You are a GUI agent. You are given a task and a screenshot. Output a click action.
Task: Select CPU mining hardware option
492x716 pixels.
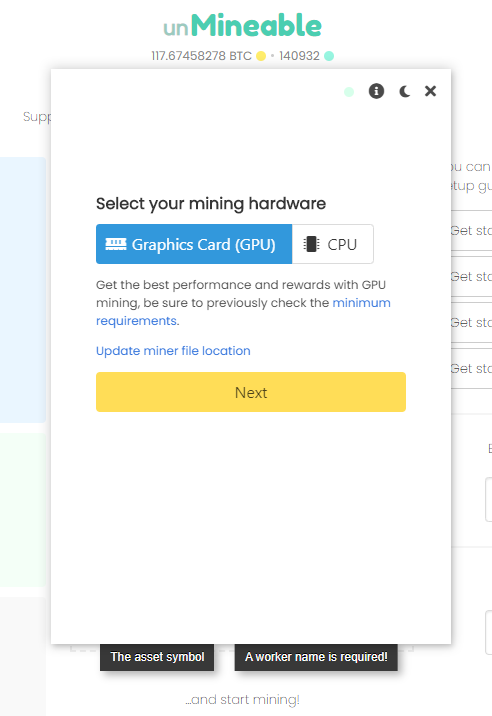[333, 244]
